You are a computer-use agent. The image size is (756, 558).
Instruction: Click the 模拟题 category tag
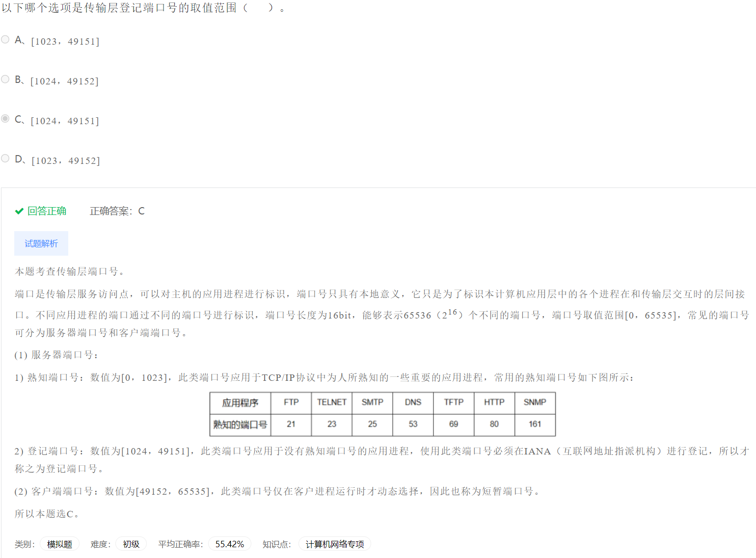[59, 544]
